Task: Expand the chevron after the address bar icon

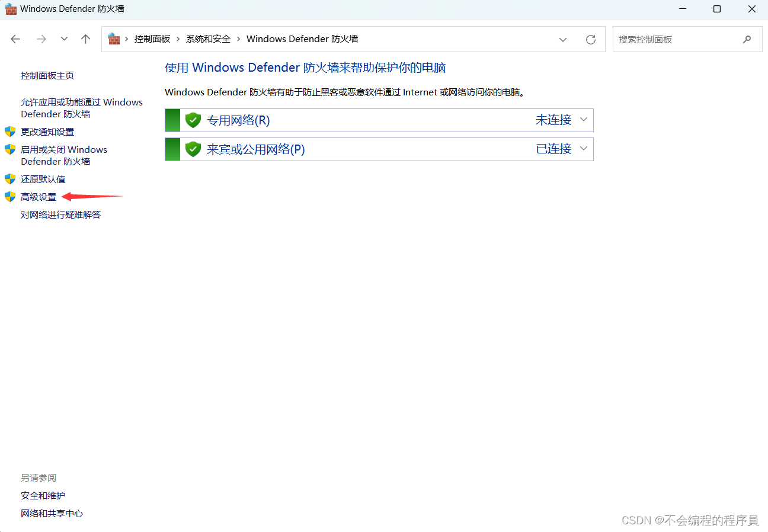Action: (126, 39)
